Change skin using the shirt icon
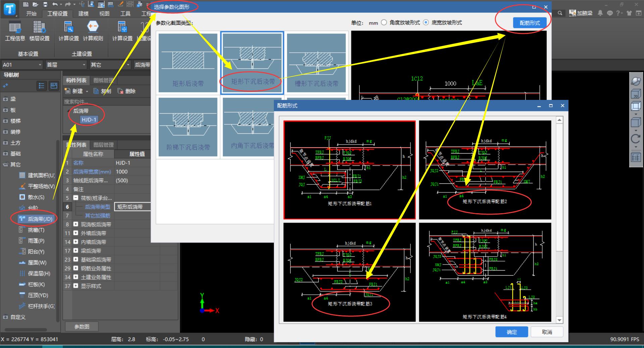644x348 pixels. (629, 13)
